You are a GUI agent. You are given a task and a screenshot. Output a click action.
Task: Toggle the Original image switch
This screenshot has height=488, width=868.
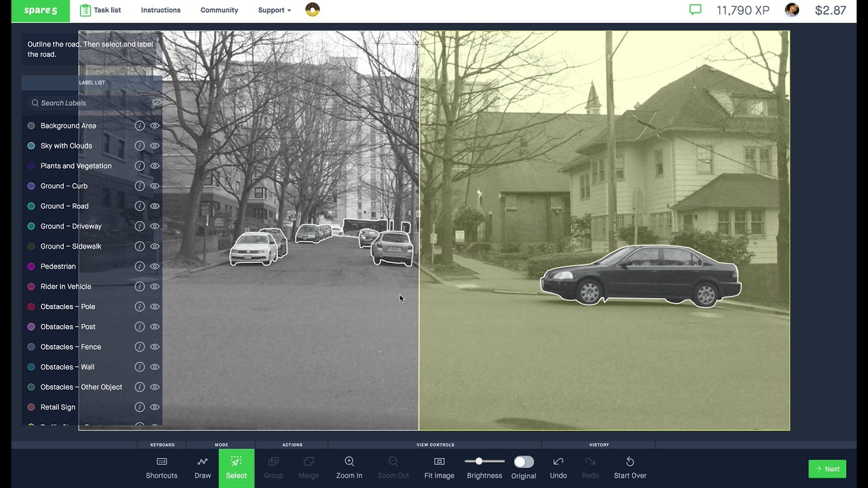click(x=524, y=462)
